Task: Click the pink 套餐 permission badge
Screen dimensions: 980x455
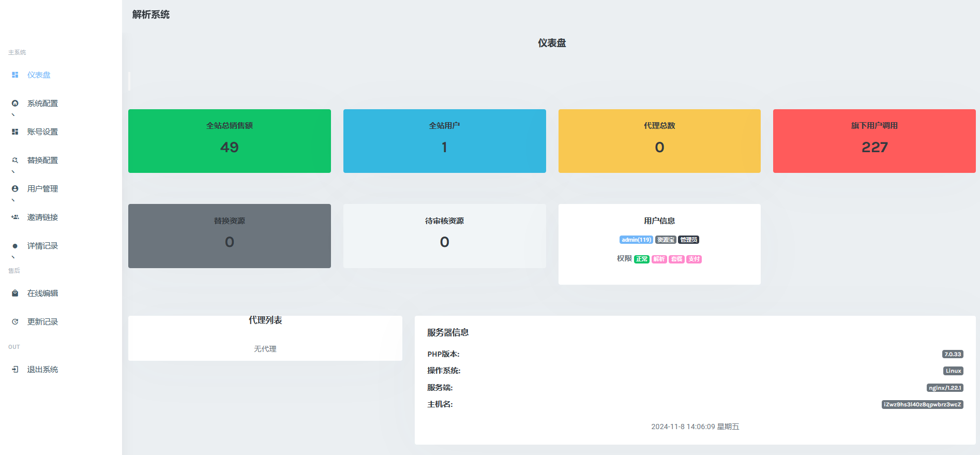Action: tap(676, 259)
